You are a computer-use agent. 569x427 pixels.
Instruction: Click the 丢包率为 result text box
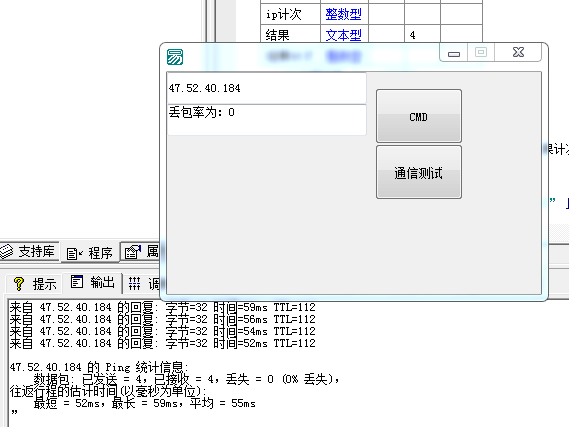click(x=267, y=120)
